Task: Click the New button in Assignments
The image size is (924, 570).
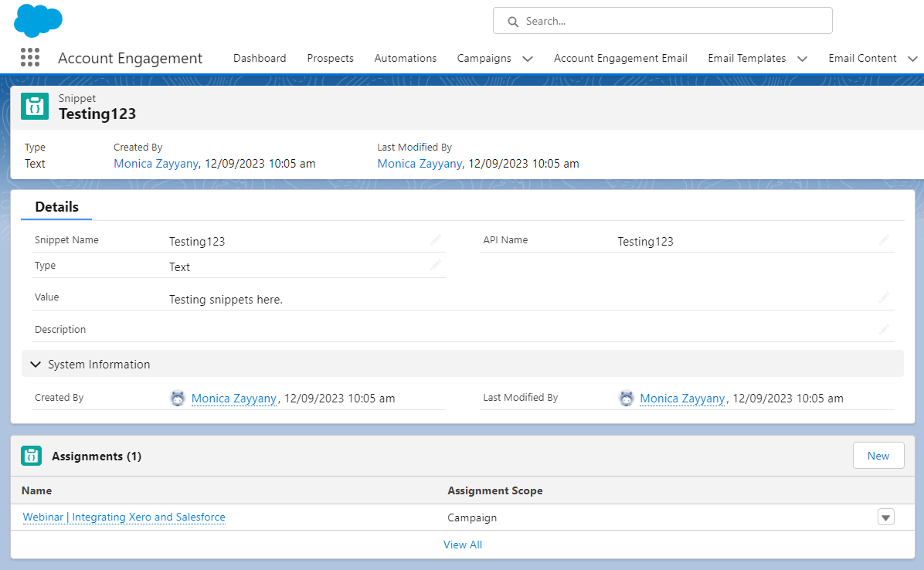Action: (878, 455)
